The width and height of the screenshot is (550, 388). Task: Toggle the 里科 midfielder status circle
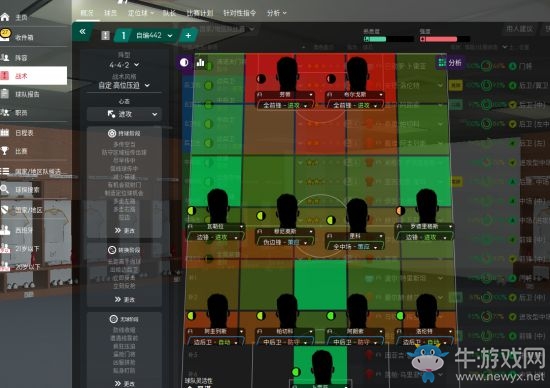[330, 220]
